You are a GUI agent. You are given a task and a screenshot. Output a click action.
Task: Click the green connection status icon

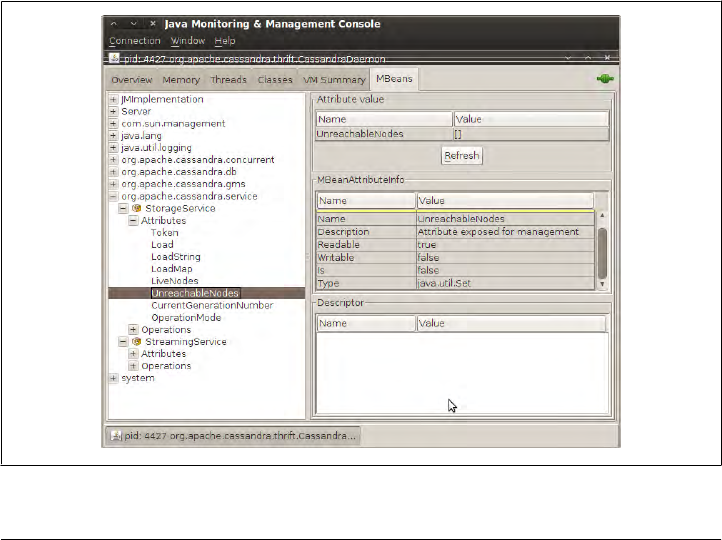click(x=605, y=79)
